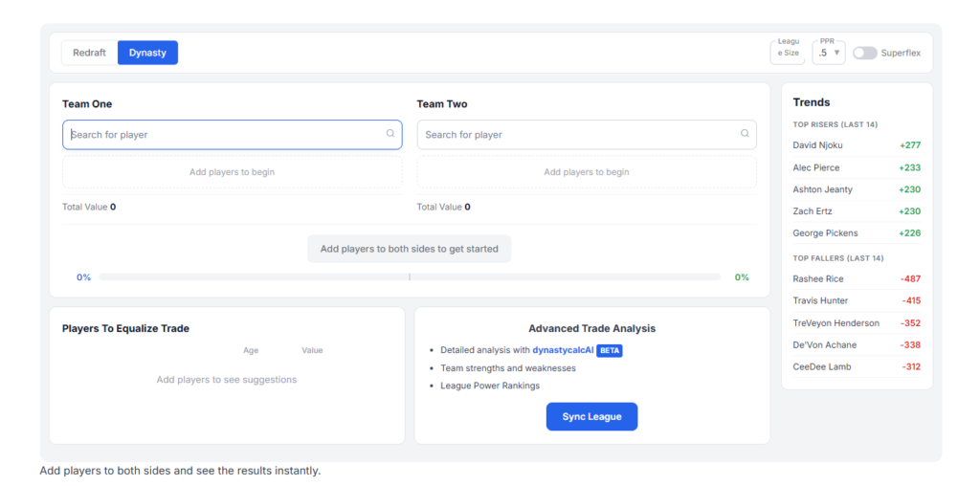Open the dynastycalcAI link
Image resolution: width=980 pixels, height=486 pixels.
(563, 351)
